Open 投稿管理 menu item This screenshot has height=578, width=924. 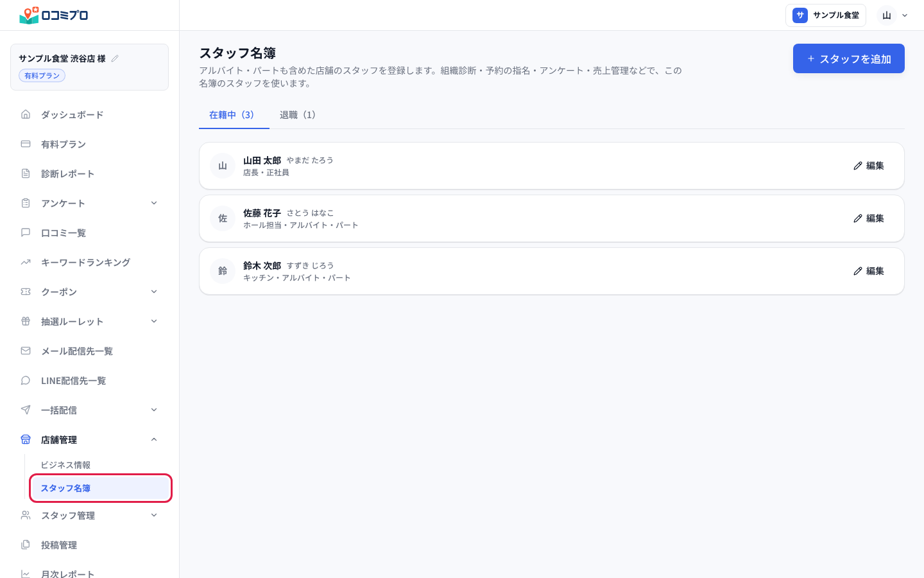click(x=90, y=545)
